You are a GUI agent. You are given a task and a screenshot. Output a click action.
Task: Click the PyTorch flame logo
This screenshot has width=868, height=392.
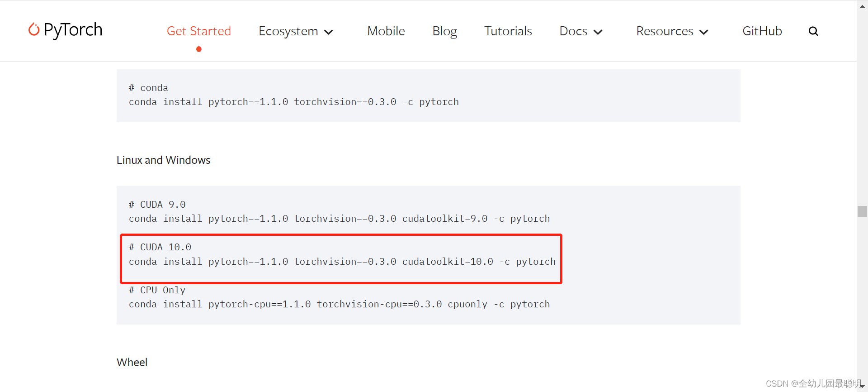(x=34, y=30)
